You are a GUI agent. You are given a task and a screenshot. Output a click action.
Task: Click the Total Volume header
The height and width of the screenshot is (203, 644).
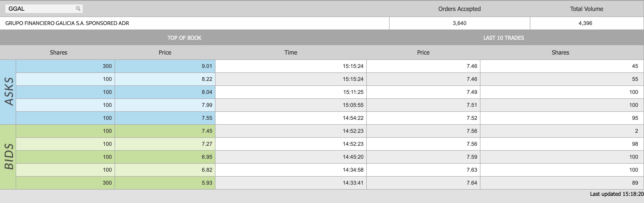(586, 9)
